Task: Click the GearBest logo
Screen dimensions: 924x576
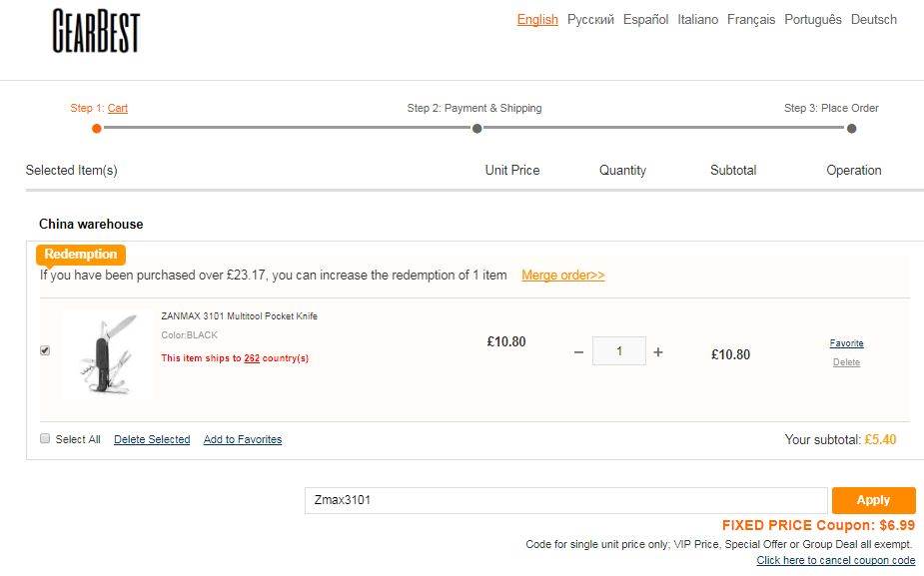Action: [x=96, y=31]
